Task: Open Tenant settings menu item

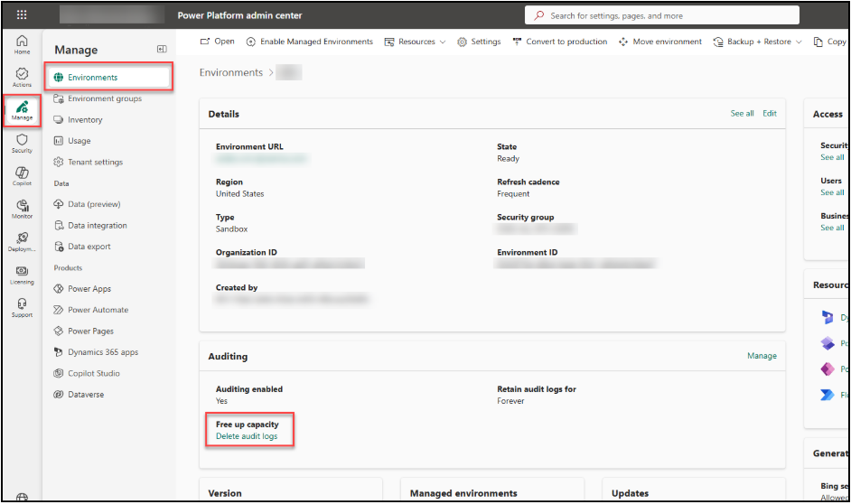Action: click(x=95, y=162)
